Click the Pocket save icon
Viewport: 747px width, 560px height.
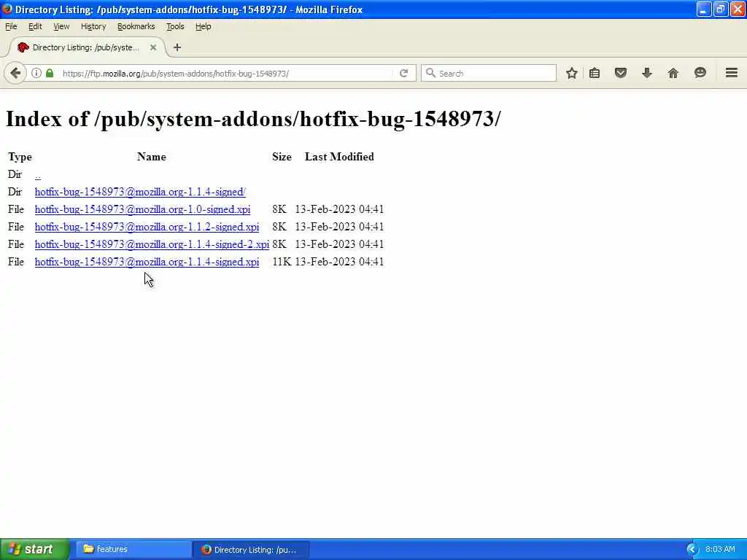point(620,74)
